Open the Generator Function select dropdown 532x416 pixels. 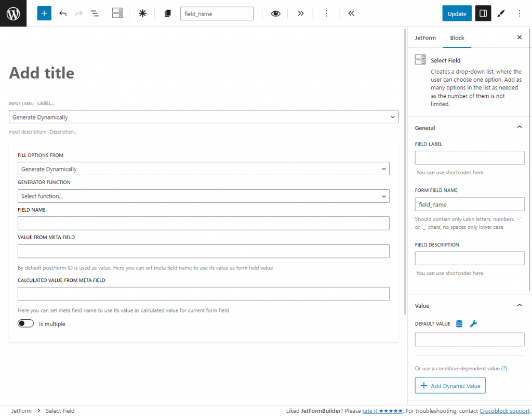(x=203, y=196)
